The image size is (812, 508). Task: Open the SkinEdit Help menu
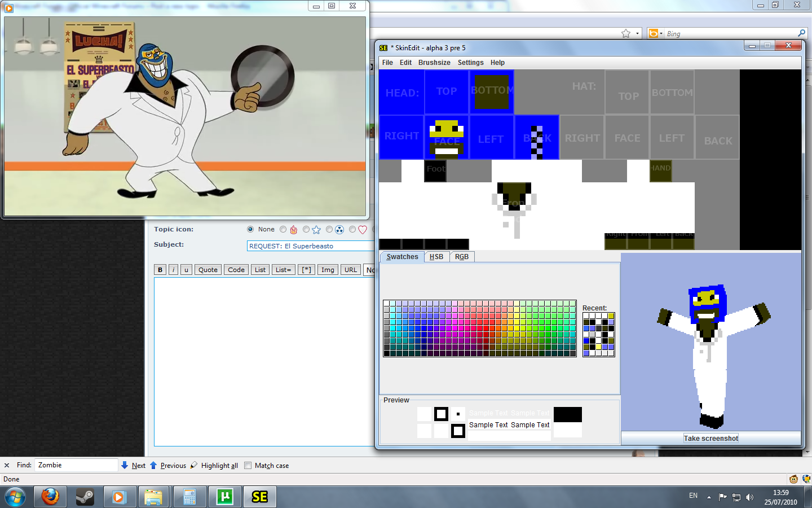click(497, 63)
